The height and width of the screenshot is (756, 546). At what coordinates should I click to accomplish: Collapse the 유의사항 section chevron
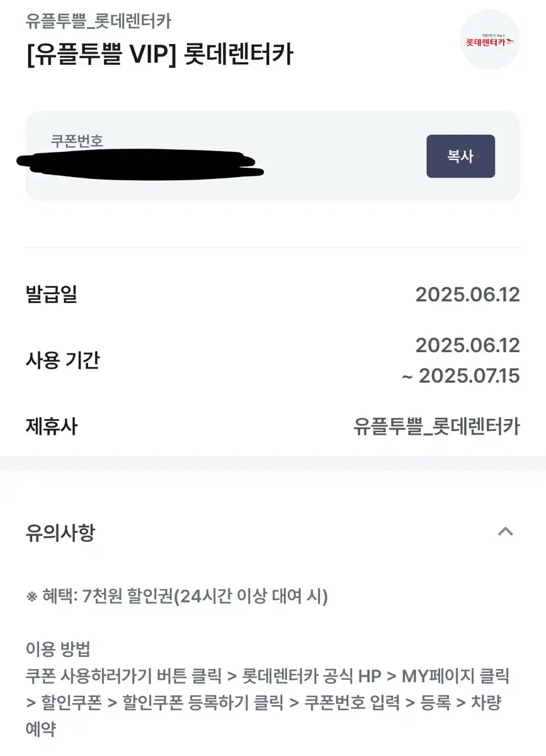coord(505,532)
